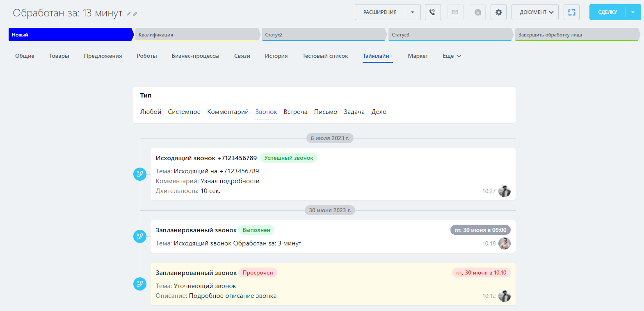Image resolution: width=644 pixels, height=311 pixels.
Task: Open the Тестовый список tab
Action: pyautogui.click(x=325, y=56)
